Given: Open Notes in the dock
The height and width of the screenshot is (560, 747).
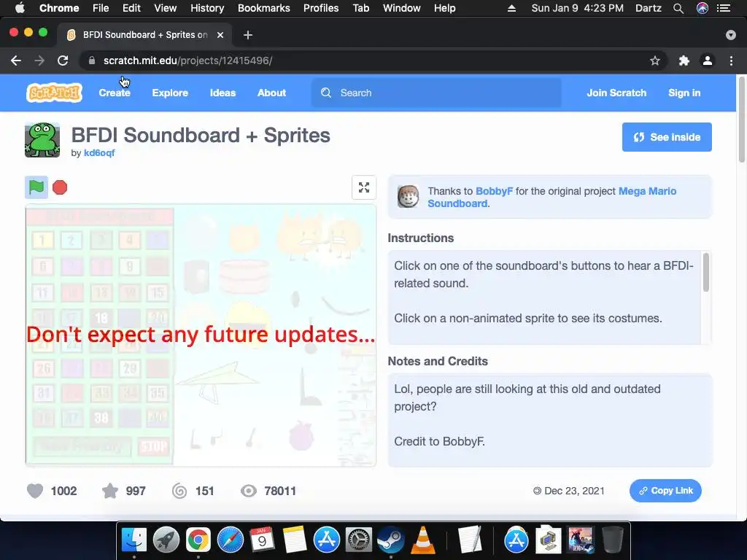Looking at the screenshot, I should tap(295, 540).
